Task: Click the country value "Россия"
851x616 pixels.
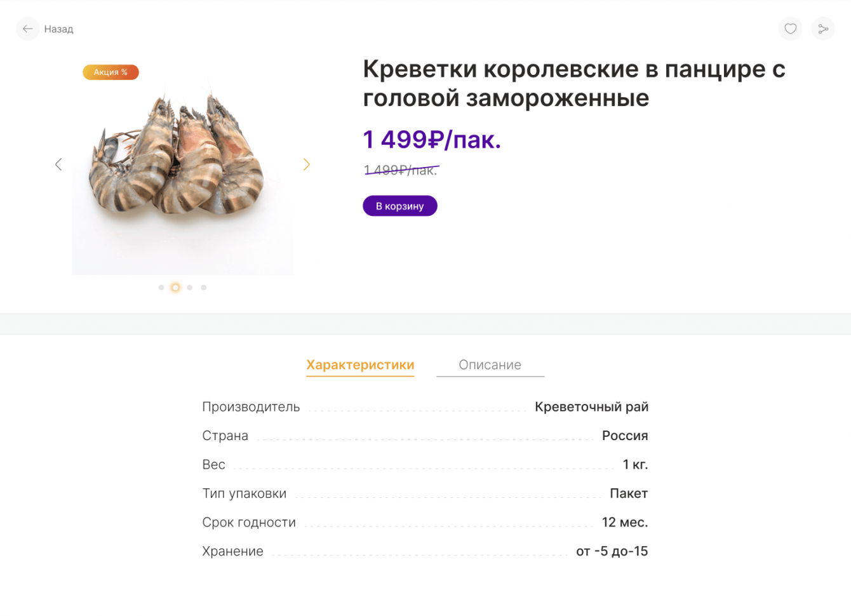Action: coord(625,436)
